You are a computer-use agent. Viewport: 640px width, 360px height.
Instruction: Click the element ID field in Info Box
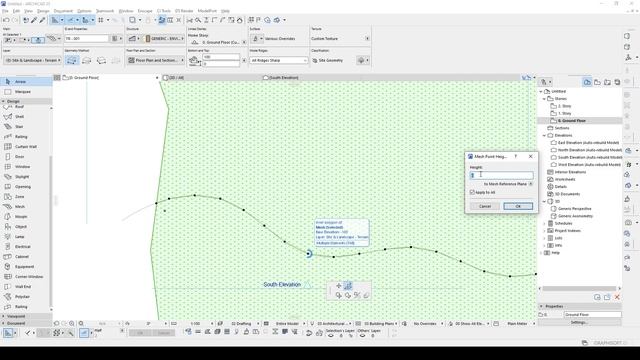point(87,38)
